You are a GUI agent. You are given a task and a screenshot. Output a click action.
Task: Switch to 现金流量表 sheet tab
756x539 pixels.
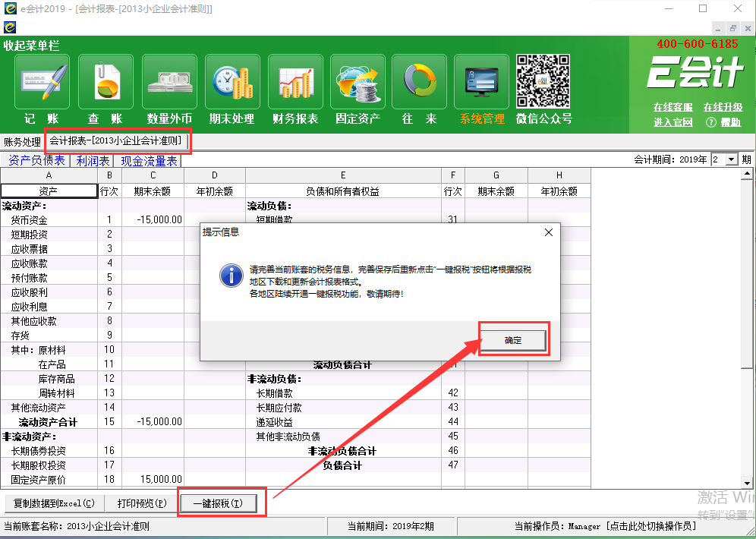click(149, 160)
